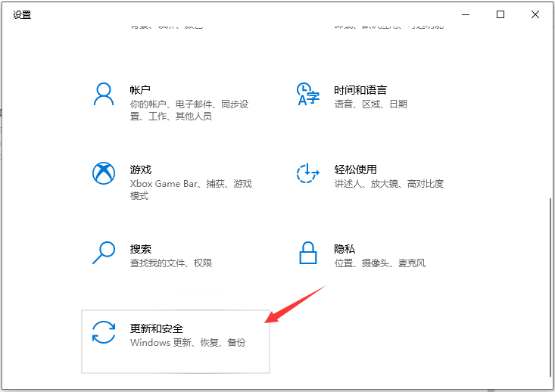Screen dimensions: 555x392
Task: Open the 帐户 settings title
Action: 140,90
